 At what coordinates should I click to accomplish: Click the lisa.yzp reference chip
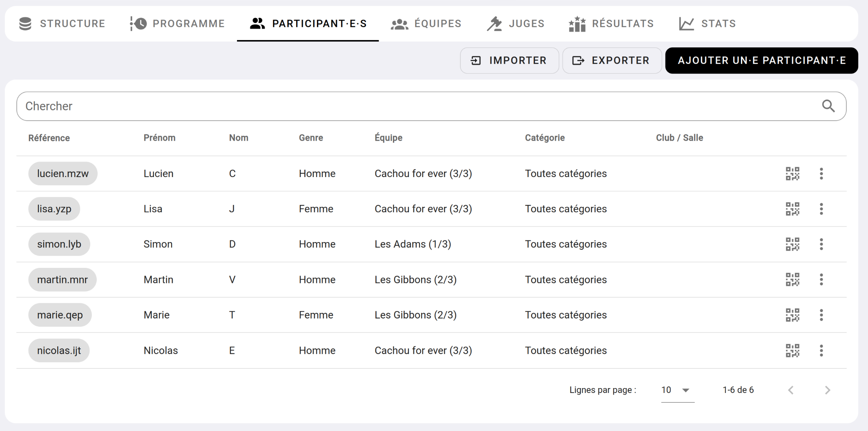coord(54,209)
